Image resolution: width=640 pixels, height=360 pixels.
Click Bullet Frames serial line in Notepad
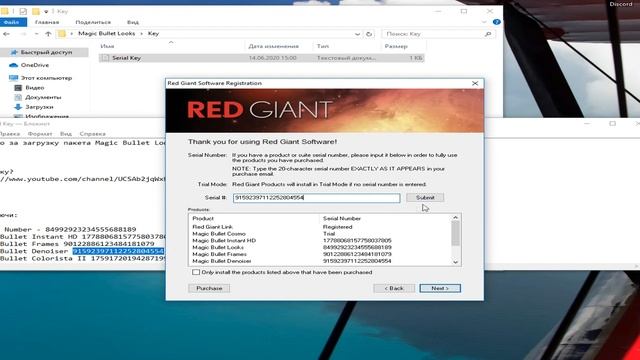77,244
